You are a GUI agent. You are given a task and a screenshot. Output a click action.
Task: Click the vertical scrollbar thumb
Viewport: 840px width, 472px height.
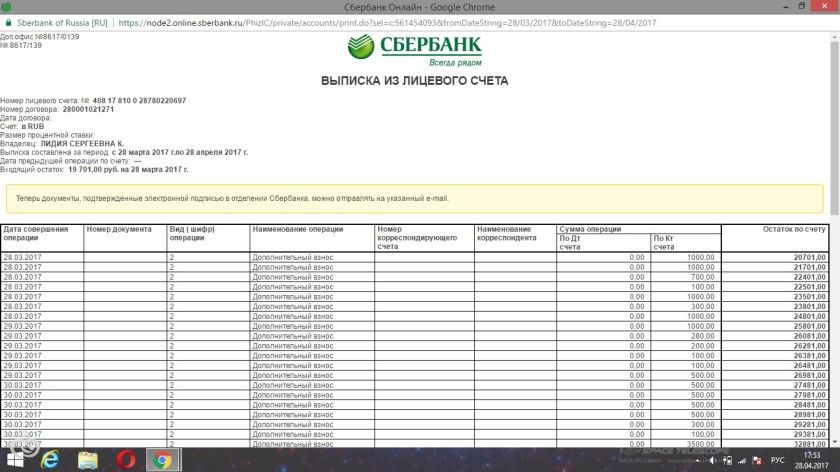pyautogui.click(x=835, y=129)
